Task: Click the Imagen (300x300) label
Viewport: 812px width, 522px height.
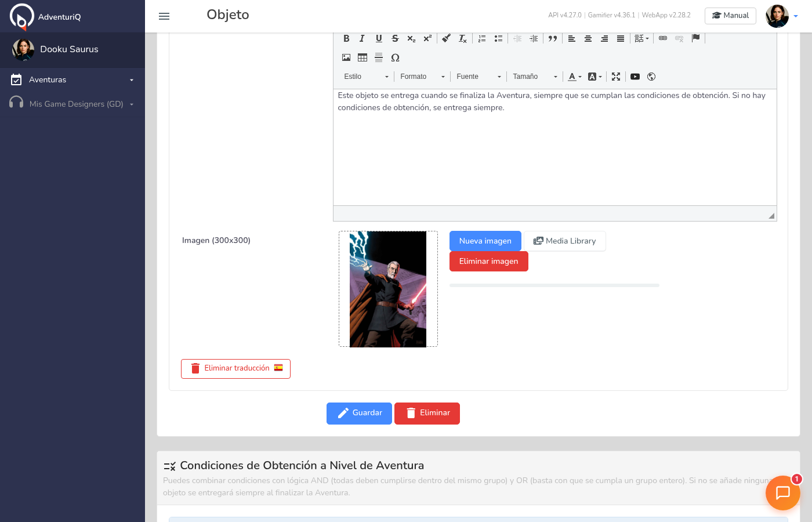Action: [216, 240]
